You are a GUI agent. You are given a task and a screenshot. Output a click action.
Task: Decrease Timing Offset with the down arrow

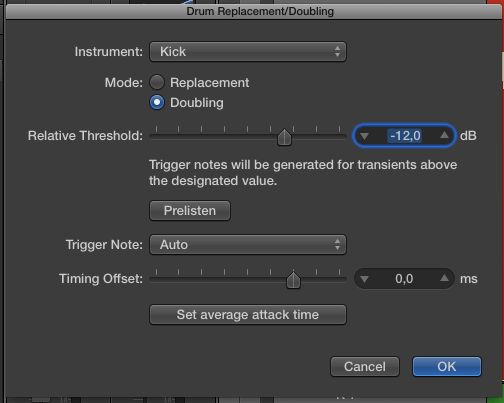pyautogui.click(x=364, y=279)
